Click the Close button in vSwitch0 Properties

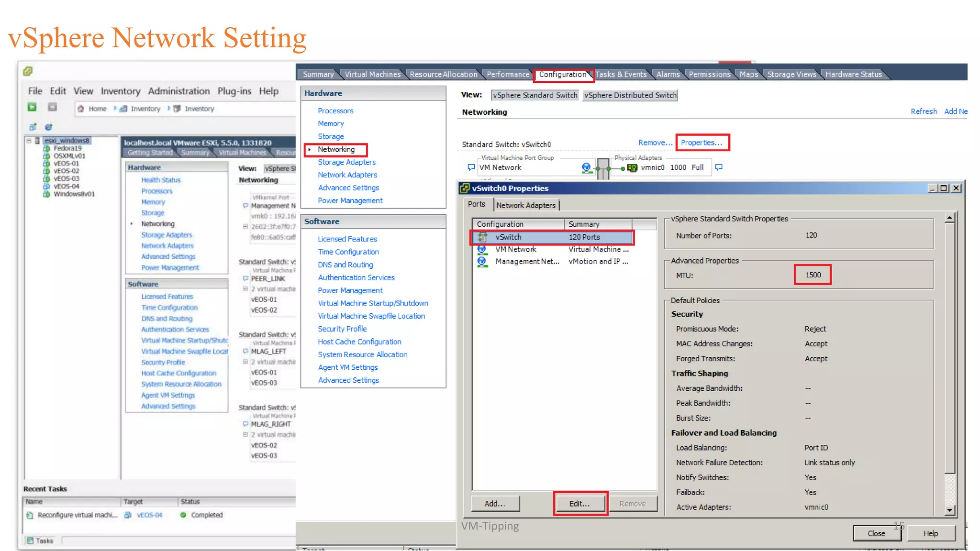pyautogui.click(x=876, y=533)
